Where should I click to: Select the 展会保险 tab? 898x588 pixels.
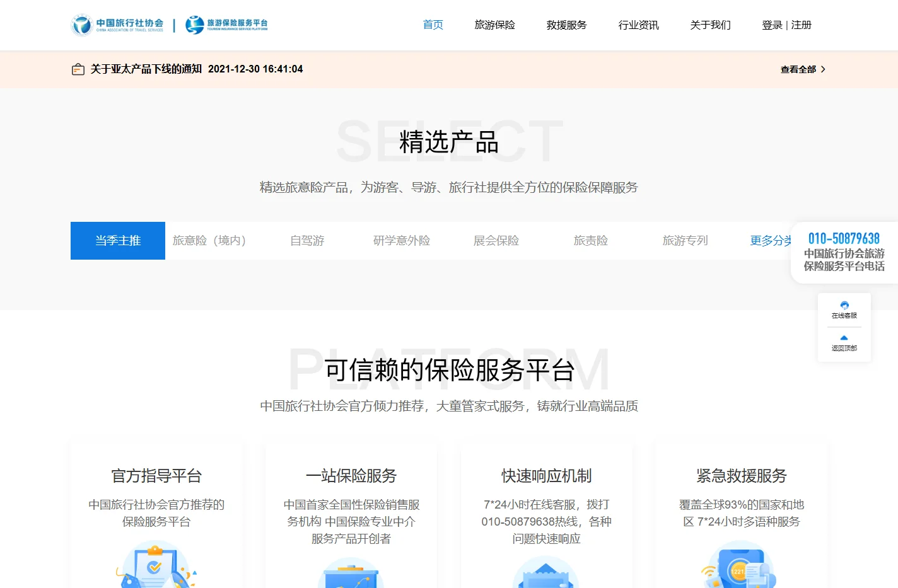coord(496,241)
